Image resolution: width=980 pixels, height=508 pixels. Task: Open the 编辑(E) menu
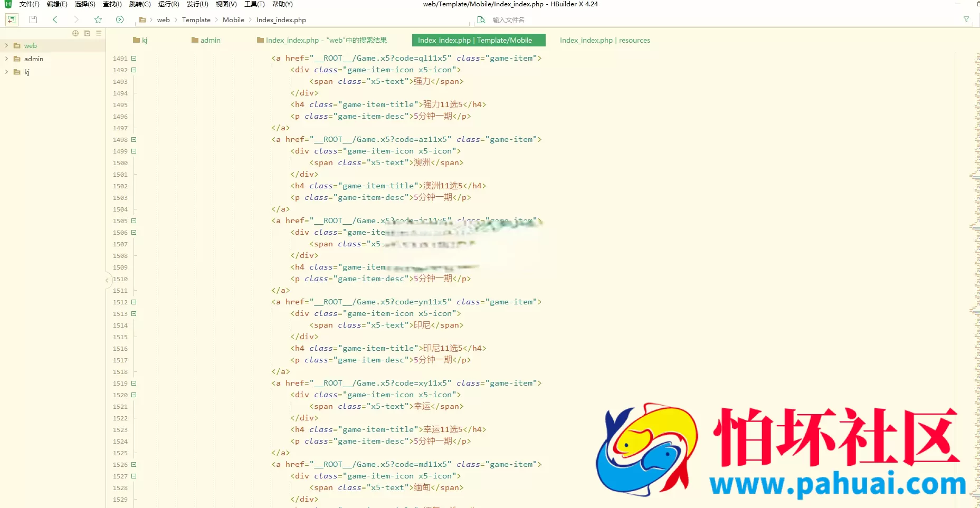57,4
